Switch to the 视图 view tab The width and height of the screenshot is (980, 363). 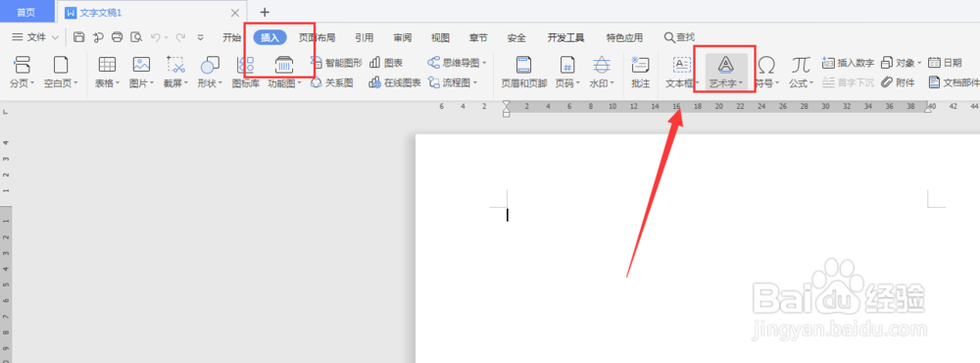[441, 37]
